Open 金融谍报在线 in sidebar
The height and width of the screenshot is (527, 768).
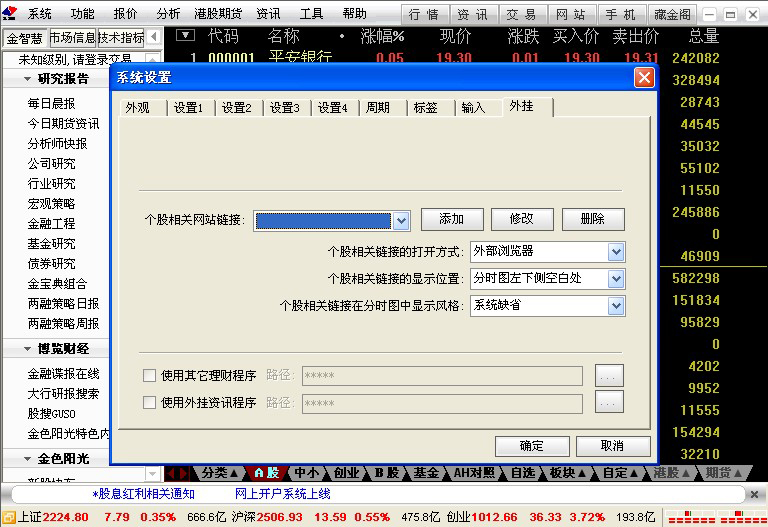(x=63, y=374)
